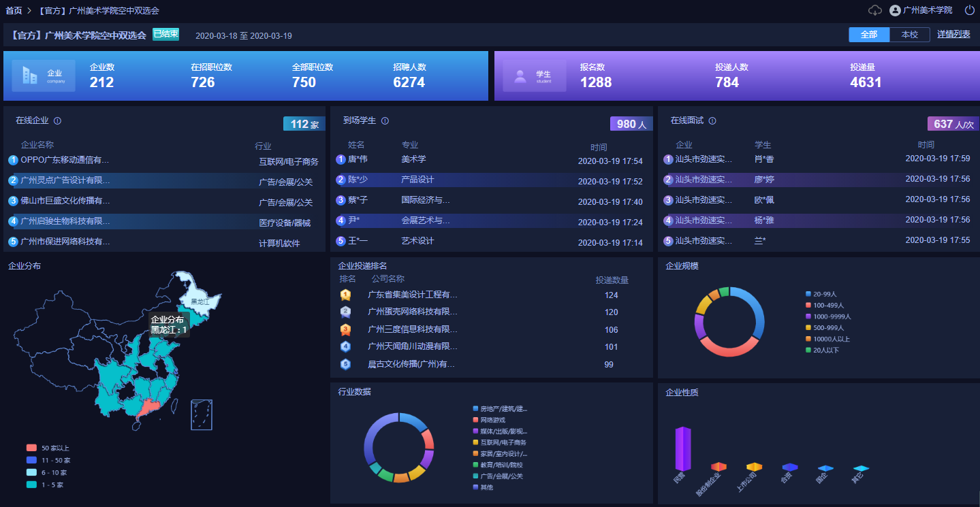980x507 pixels.
Task: Go to 首页 in the breadcrumb
Action: [14, 11]
